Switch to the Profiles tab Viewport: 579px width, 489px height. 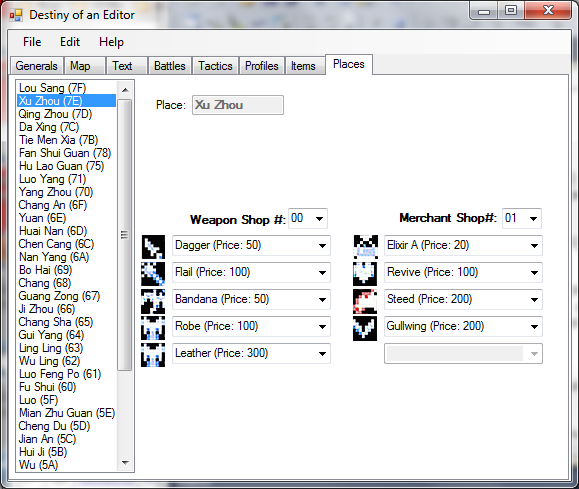262,66
